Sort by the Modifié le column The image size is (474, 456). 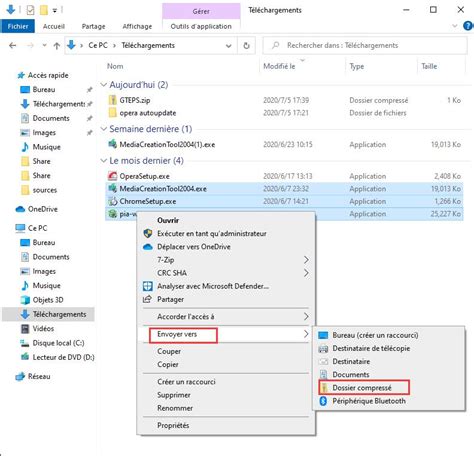click(x=279, y=66)
